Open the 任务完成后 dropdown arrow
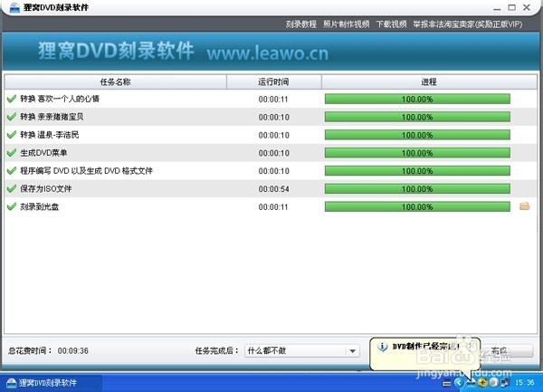543x392 pixels. pyautogui.click(x=353, y=350)
